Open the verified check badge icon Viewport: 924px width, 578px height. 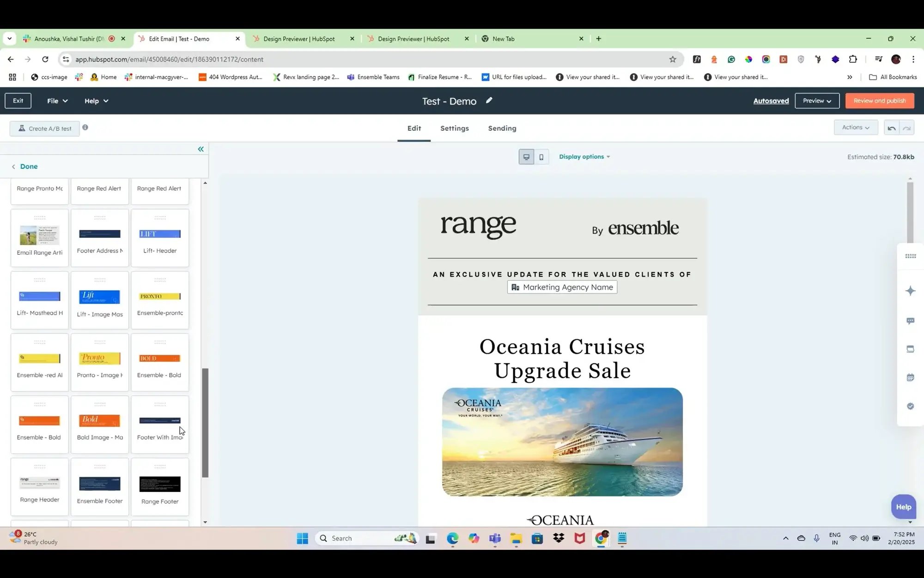pyautogui.click(x=910, y=406)
